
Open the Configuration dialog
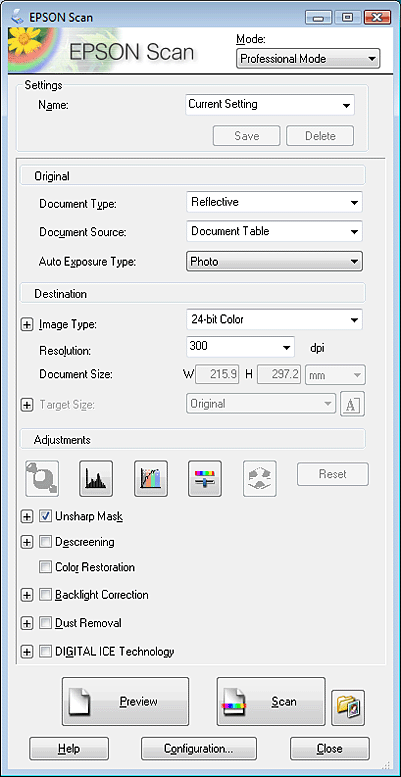click(x=199, y=748)
